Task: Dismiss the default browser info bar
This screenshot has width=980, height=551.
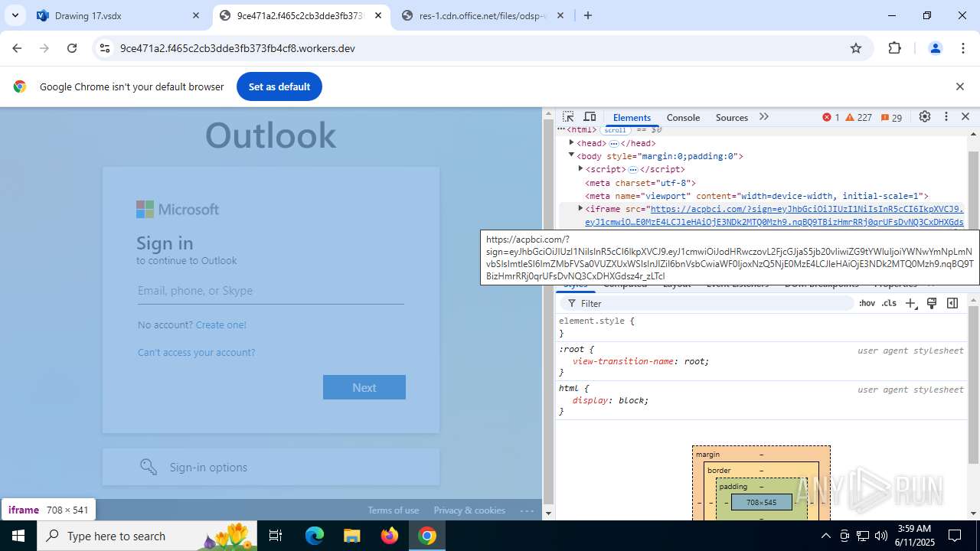Action: coord(959,86)
